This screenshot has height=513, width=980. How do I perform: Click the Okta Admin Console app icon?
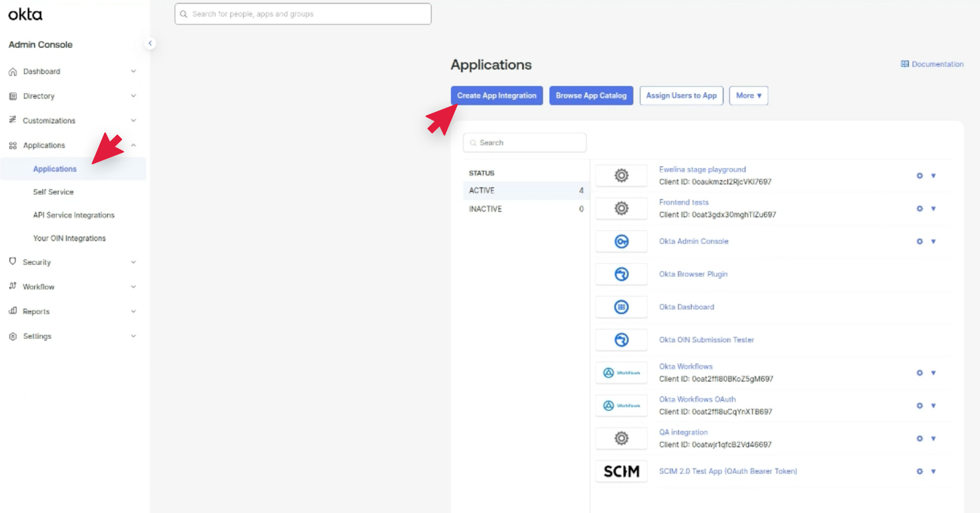[x=621, y=241]
